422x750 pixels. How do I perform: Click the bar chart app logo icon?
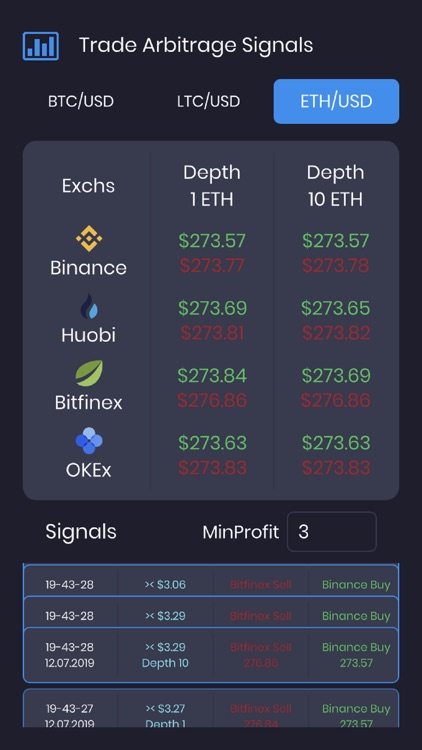tap(41, 46)
